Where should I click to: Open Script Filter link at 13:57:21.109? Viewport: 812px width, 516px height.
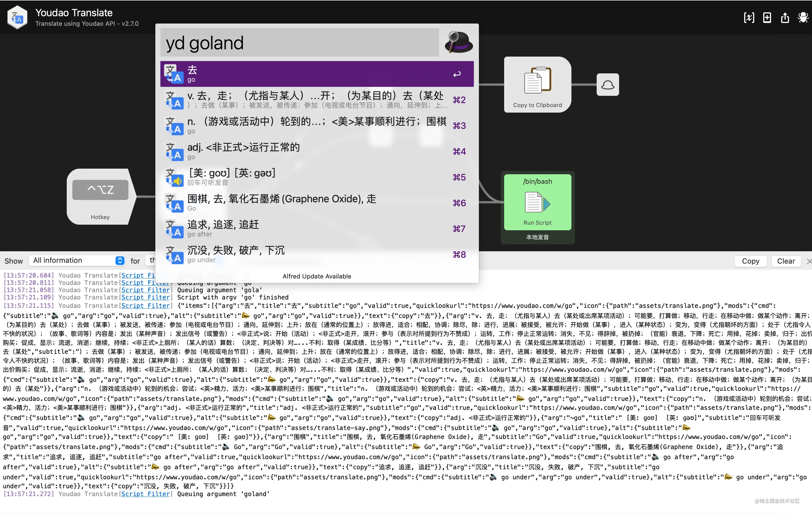pyautogui.click(x=145, y=297)
